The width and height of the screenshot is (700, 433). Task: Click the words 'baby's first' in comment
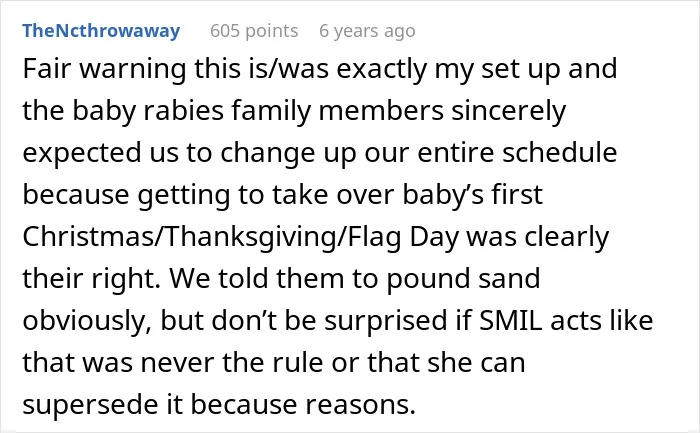tap(473, 195)
